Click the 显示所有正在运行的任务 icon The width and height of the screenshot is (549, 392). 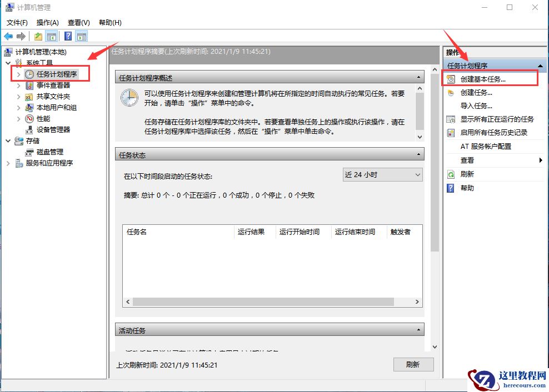point(450,118)
